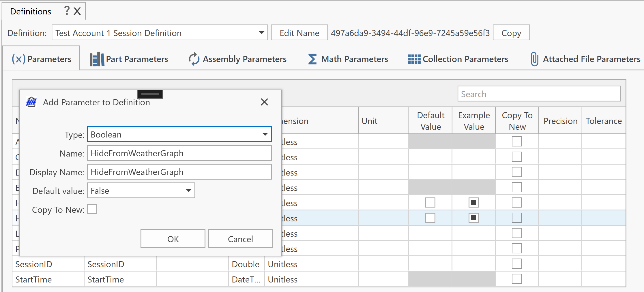Click the Search box above the table
Viewport: 644px width, 292px height.
(539, 94)
